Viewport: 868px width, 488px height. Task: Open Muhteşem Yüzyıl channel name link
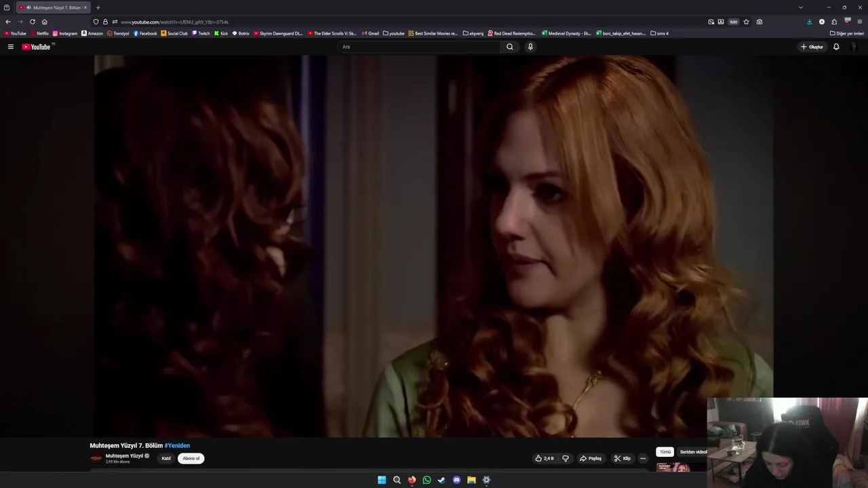(124, 455)
